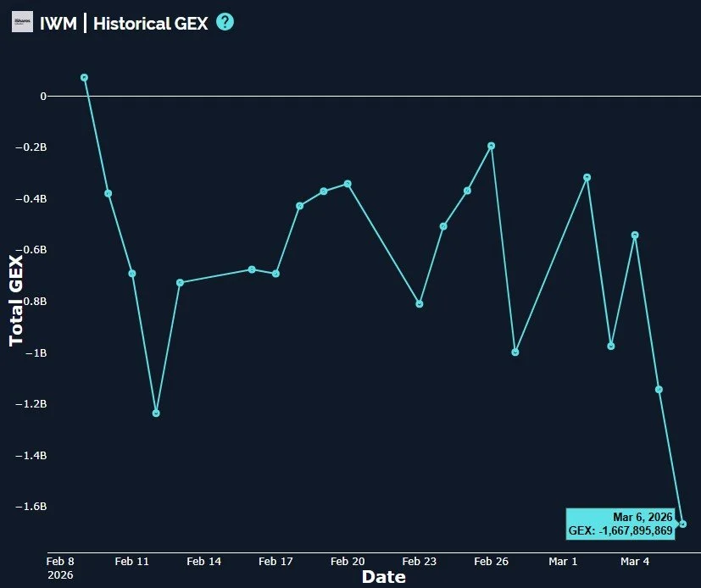Click the '-1.4B' y-axis label
Viewport: 701px width, 588px height.
pos(31,456)
